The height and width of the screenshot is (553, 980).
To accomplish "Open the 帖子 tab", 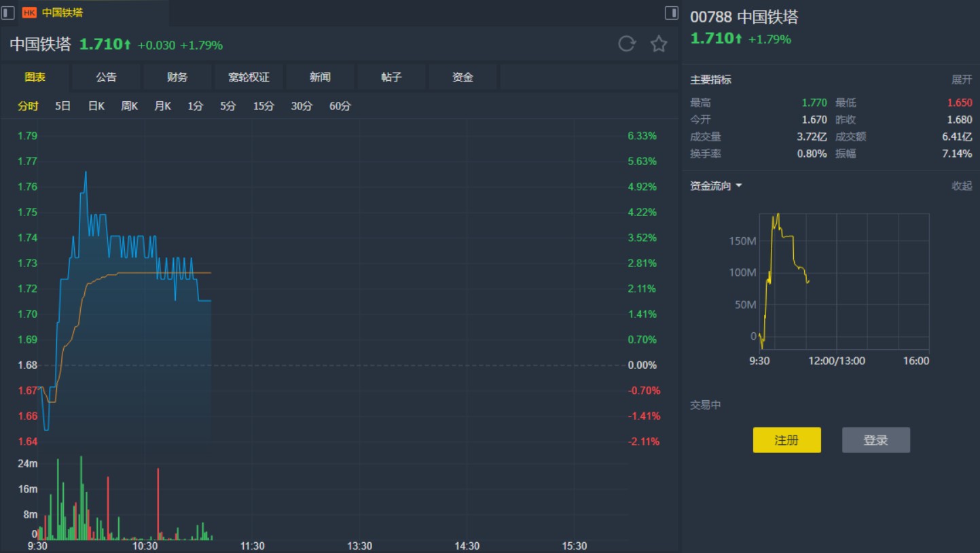I will click(391, 77).
